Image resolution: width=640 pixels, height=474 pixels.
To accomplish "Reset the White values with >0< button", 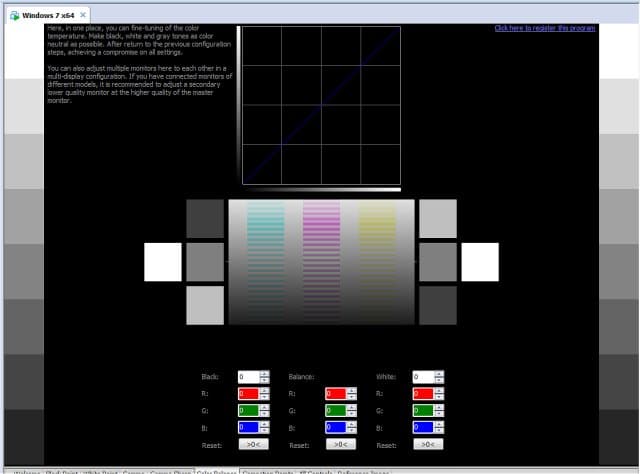I will pos(428,444).
